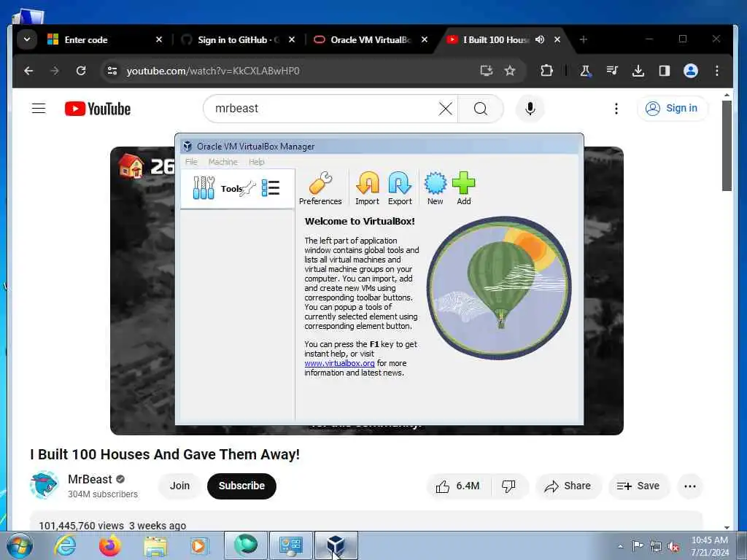Launch Internet Explorer from taskbar
The width and height of the screenshot is (747, 560).
click(x=65, y=546)
